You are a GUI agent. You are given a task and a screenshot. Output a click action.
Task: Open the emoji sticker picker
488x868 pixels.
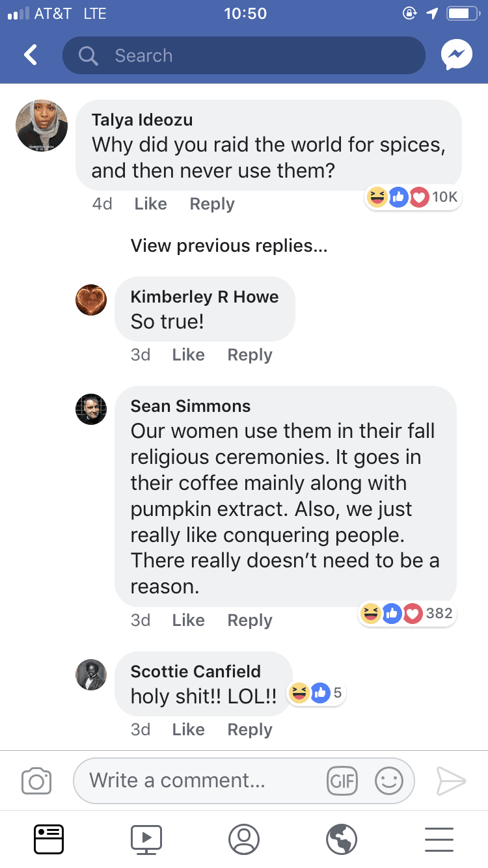tap(389, 781)
